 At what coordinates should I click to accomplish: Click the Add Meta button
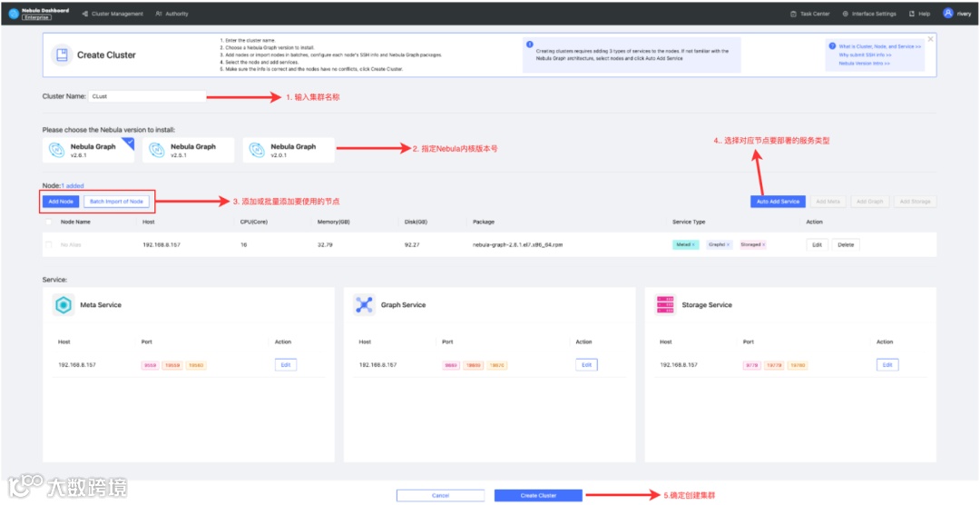828,202
